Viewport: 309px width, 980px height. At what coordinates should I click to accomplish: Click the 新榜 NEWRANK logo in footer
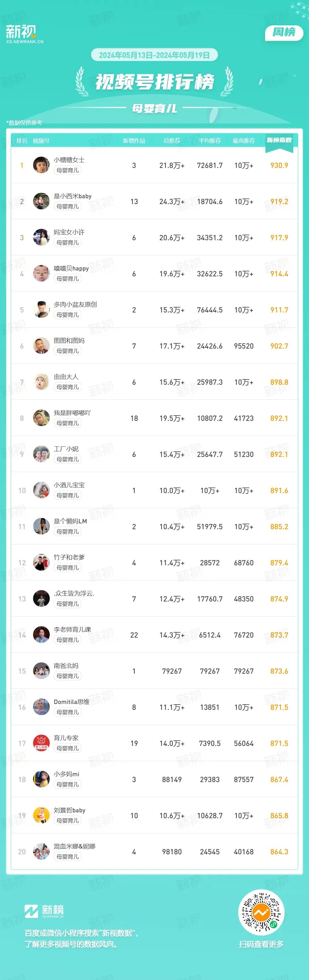tap(44, 911)
